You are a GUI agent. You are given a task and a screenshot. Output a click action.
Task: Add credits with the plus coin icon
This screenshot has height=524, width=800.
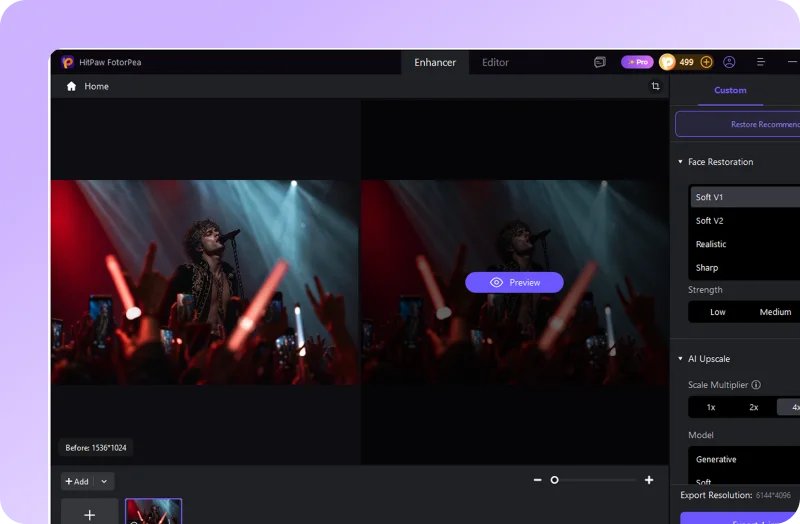(706, 62)
